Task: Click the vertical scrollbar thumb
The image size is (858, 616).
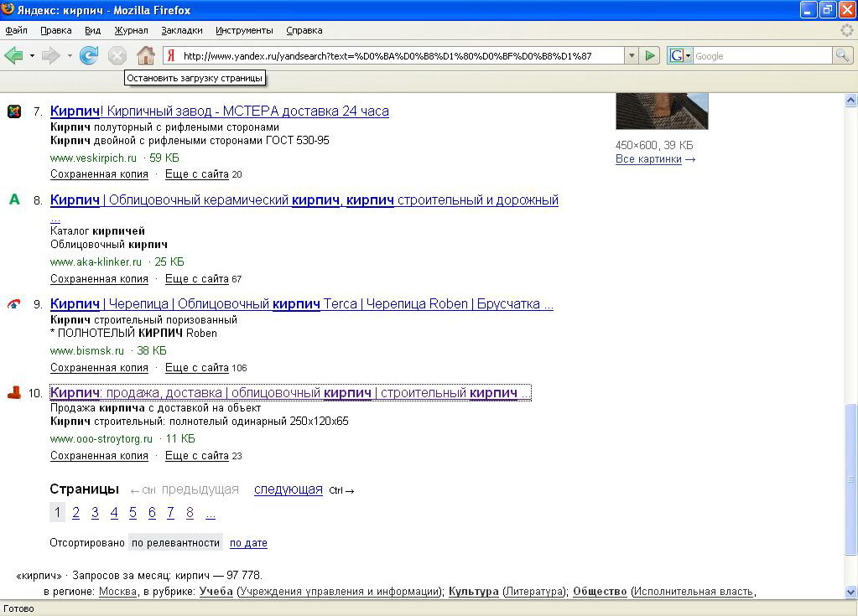Action: tap(850, 479)
